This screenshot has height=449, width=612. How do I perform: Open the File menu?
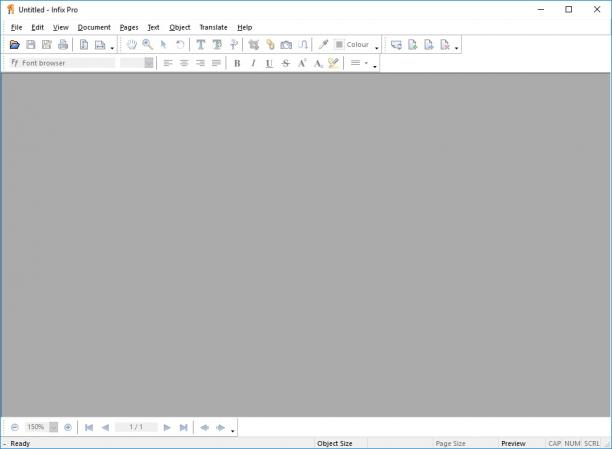click(x=16, y=27)
